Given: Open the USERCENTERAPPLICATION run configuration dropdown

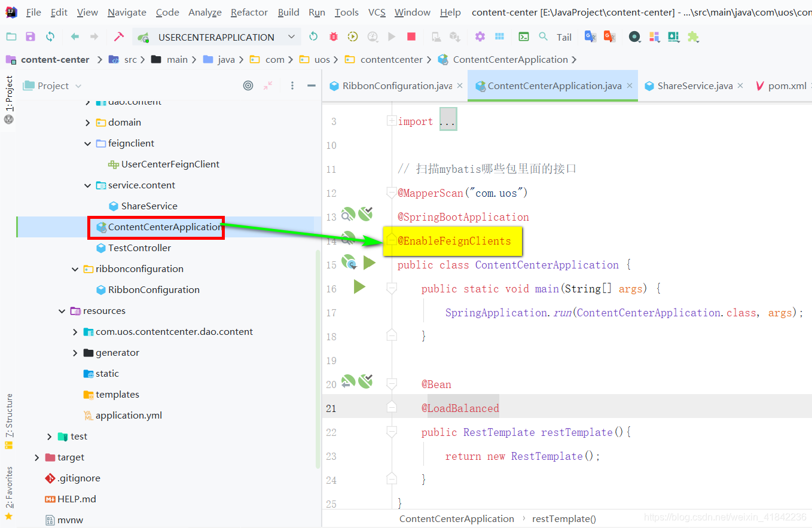Looking at the screenshot, I should 215,37.
